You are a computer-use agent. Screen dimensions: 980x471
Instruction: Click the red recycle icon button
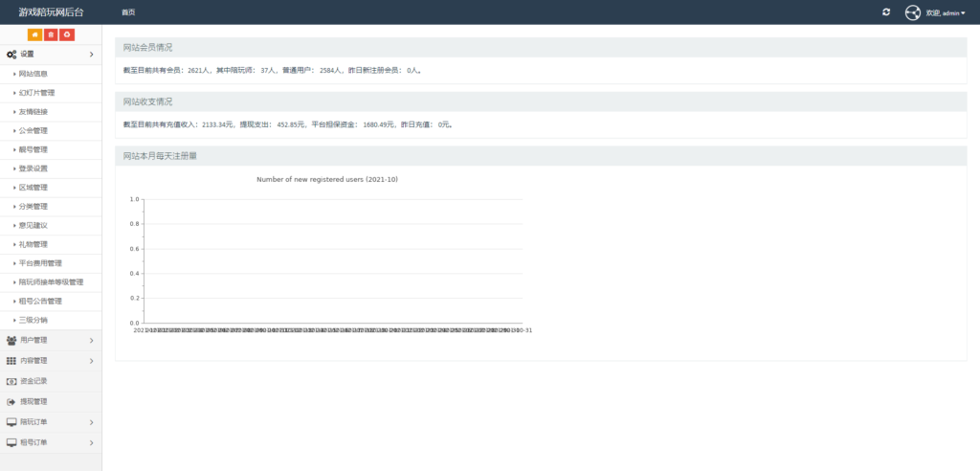(67, 35)
